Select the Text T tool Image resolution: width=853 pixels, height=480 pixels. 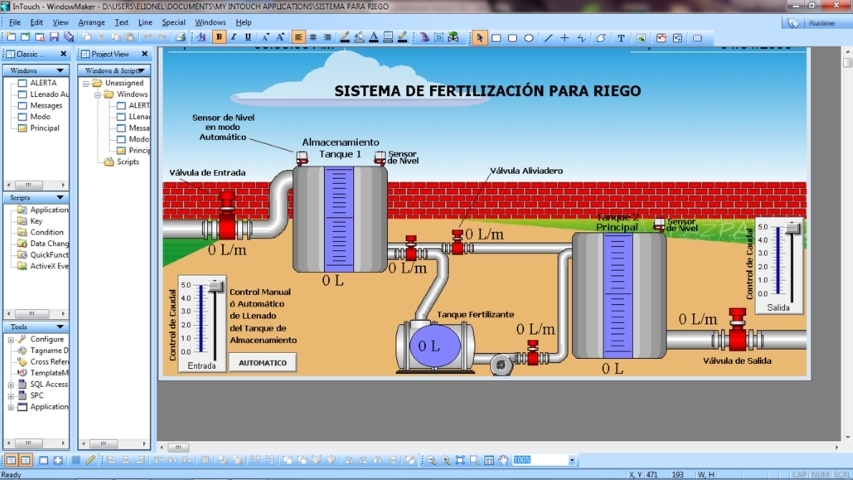click(x=621, y=38)
